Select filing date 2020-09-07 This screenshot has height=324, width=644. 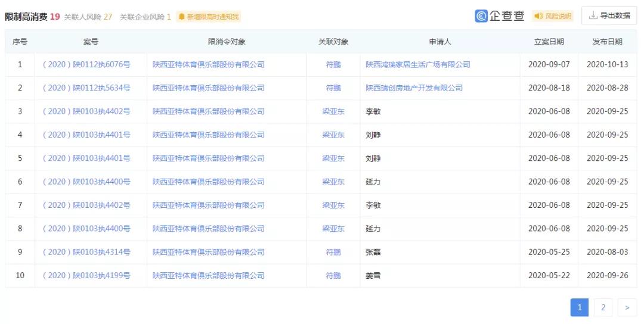coord(549,64)
